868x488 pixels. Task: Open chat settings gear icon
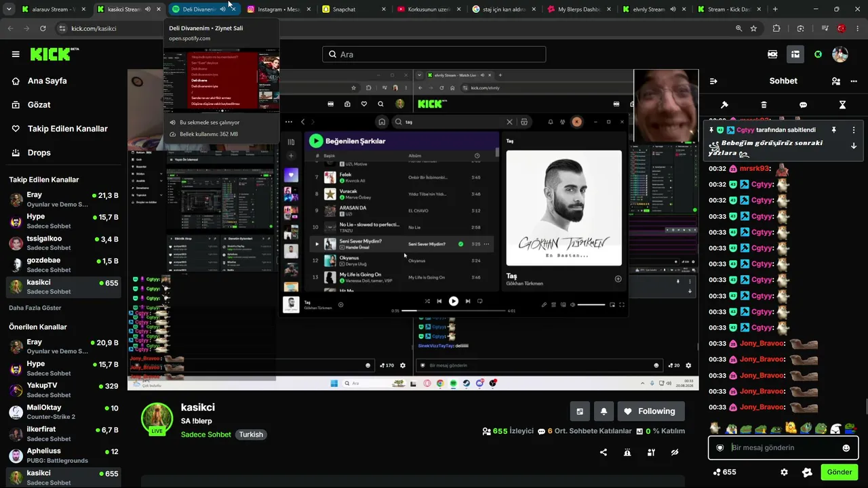[784, 472]
